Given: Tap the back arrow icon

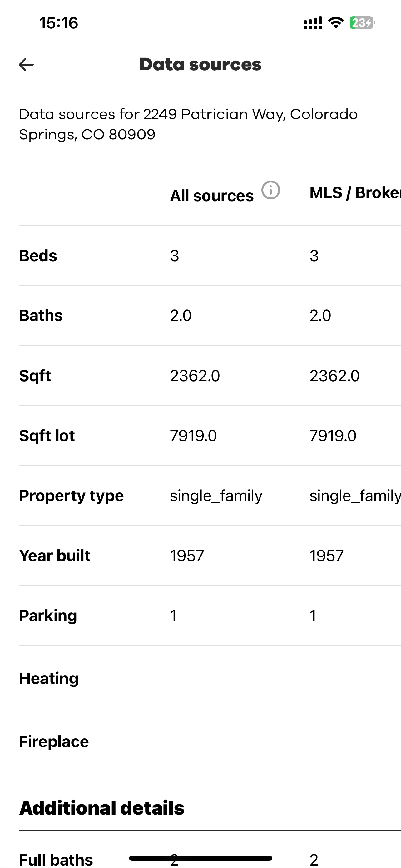Looking at the screenshot, I should pos(26,65).
